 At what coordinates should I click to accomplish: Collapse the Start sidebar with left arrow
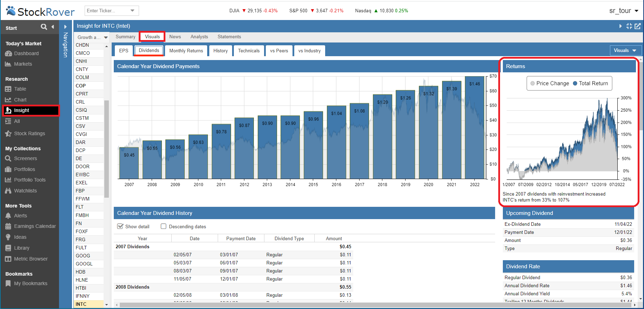click(x=53, y=27)
